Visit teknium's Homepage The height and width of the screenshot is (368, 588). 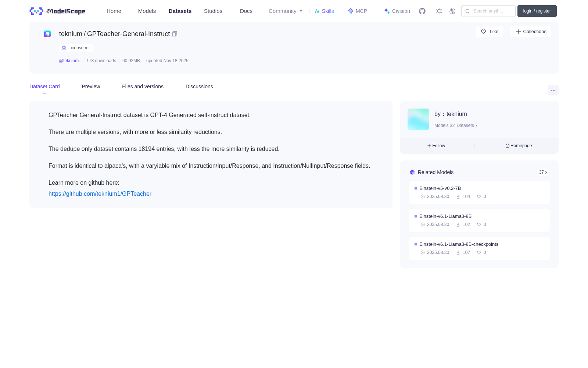[519, 146]
